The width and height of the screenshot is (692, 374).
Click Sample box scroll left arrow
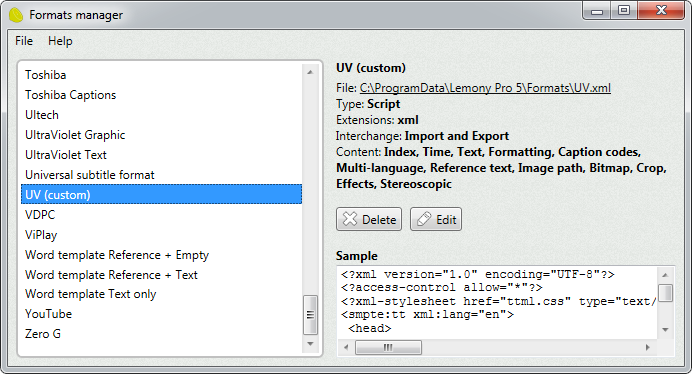[x=346, y=348]
